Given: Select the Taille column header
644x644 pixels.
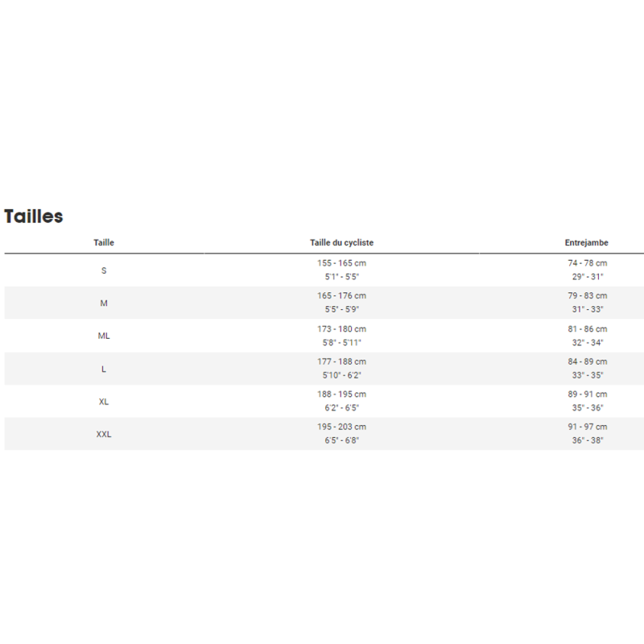Looking at the screenshot, I should [x=104, y=242].
